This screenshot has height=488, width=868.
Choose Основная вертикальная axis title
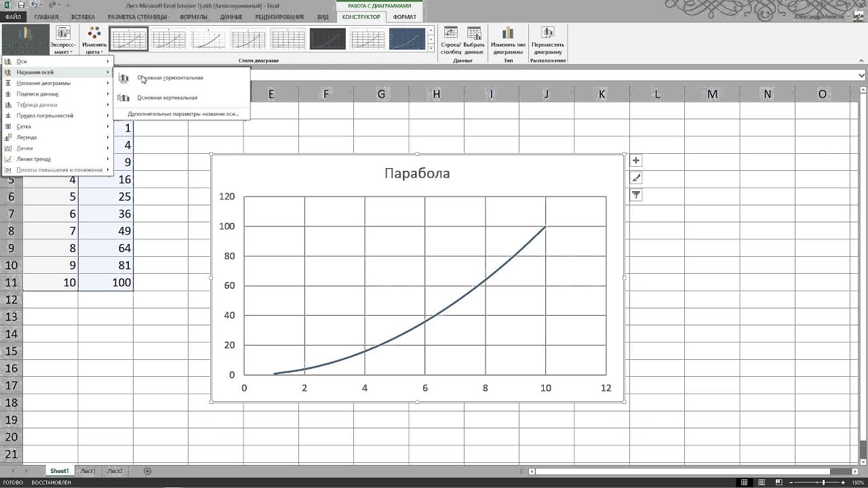pyautogui.click(x=181, y=98)
